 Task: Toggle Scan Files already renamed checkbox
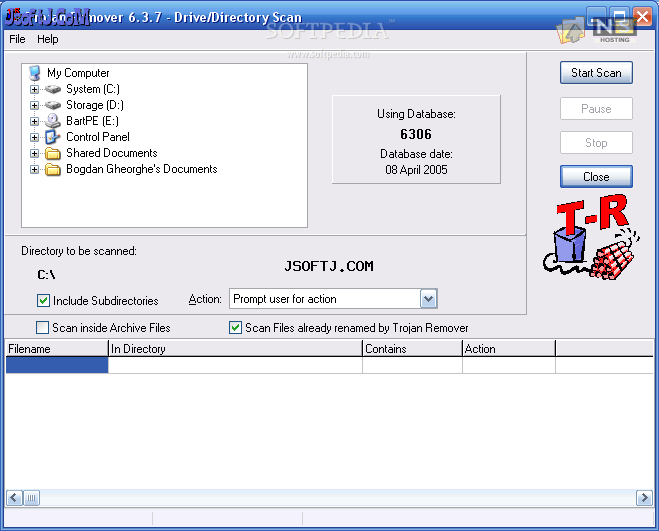pos(235,328)
